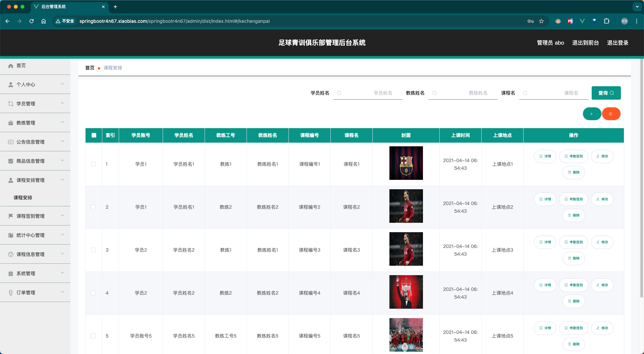Screen dimensions: 644x354
Task: Open the browser extensions puzzle icon
Action: 606,21
